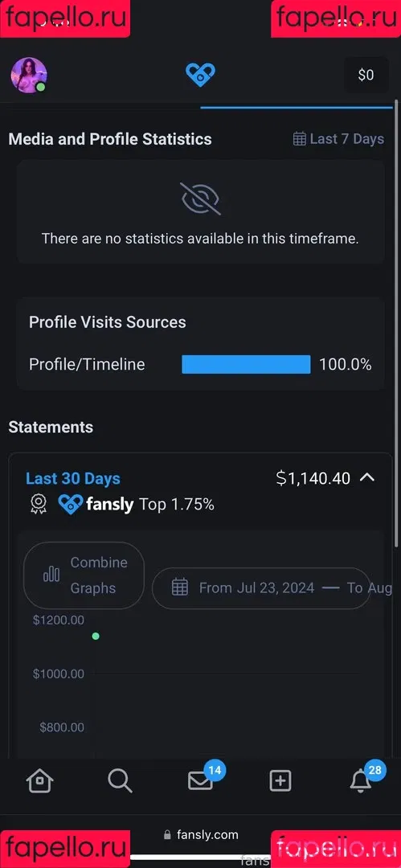Open the Notifications bell icon
Image resolution: width=401 pixels, height=868 pixels.
coord(361,781)
